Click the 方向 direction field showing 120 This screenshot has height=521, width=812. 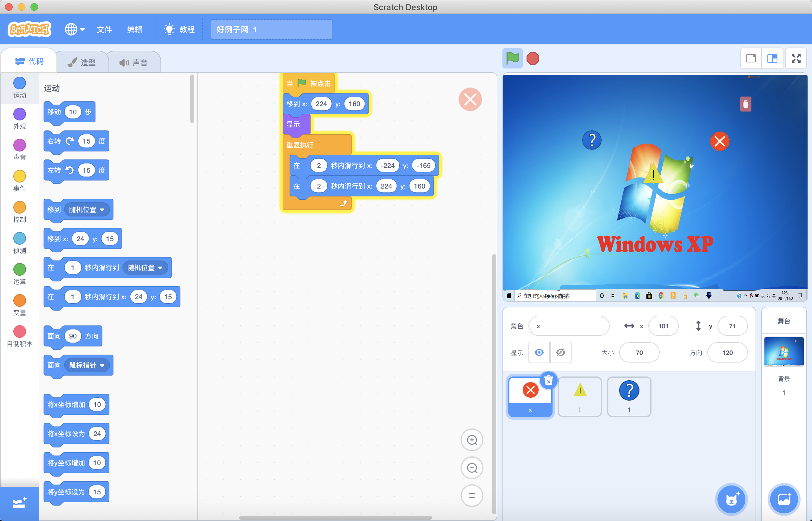727,353
